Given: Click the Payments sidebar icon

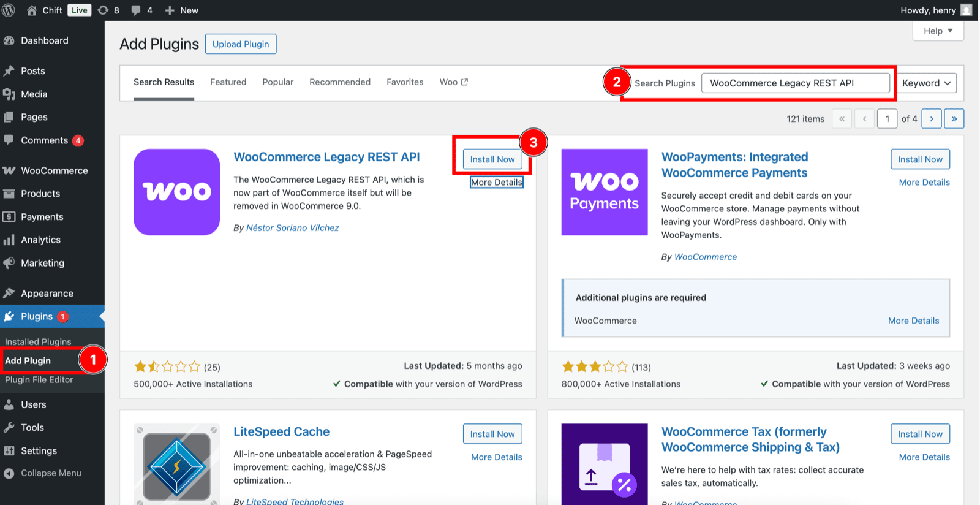Looking at the screenshot, I should pos(9,217).
